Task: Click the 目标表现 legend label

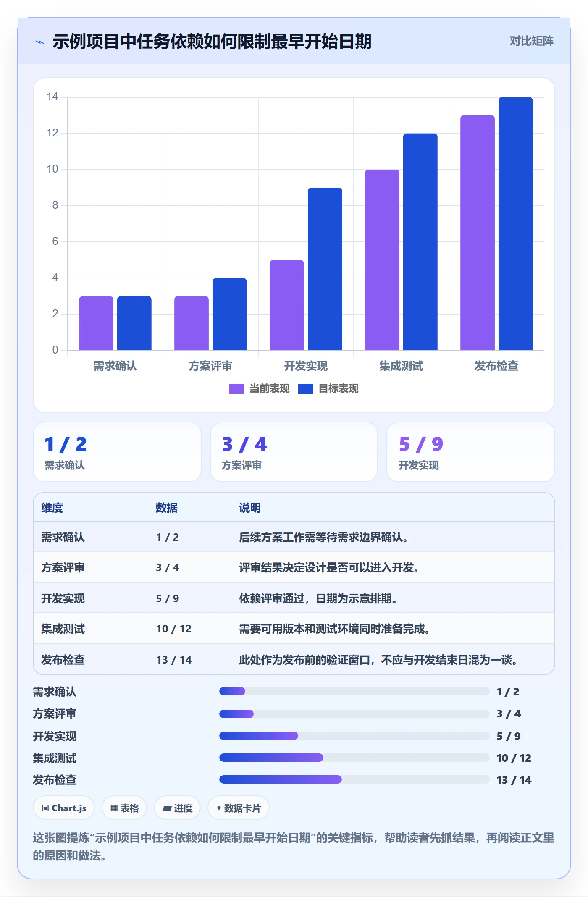Action: tap(338, 389)
